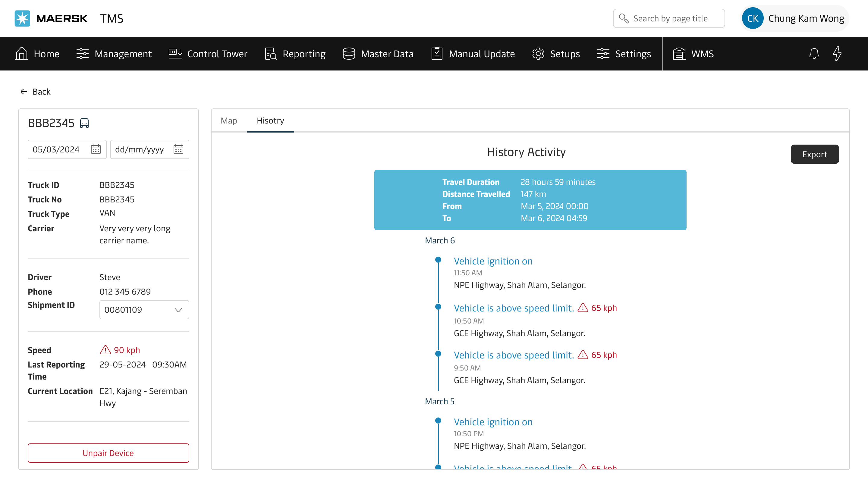Open the start date calendar picker
This screenshot has width=868, height=488.
pos(96,149)
